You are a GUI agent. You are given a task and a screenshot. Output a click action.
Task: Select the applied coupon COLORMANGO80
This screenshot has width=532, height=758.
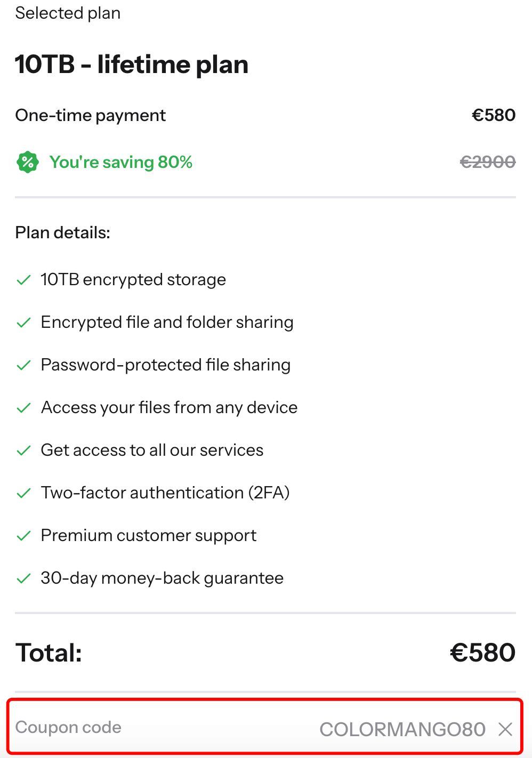[x=402, y=729]
